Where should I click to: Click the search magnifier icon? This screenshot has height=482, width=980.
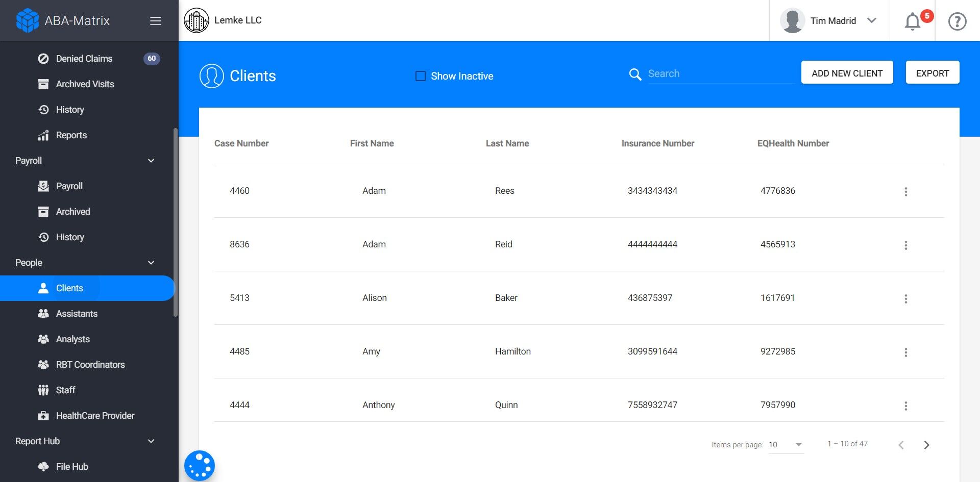click(x=635, y=74)
